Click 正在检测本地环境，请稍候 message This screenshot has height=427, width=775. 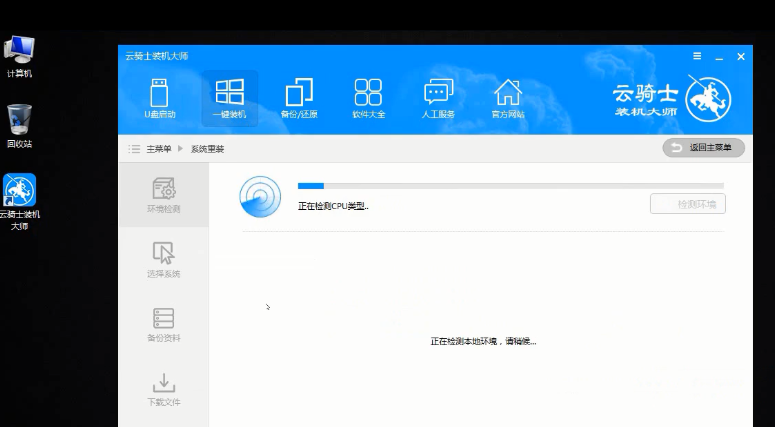point(483,341)
